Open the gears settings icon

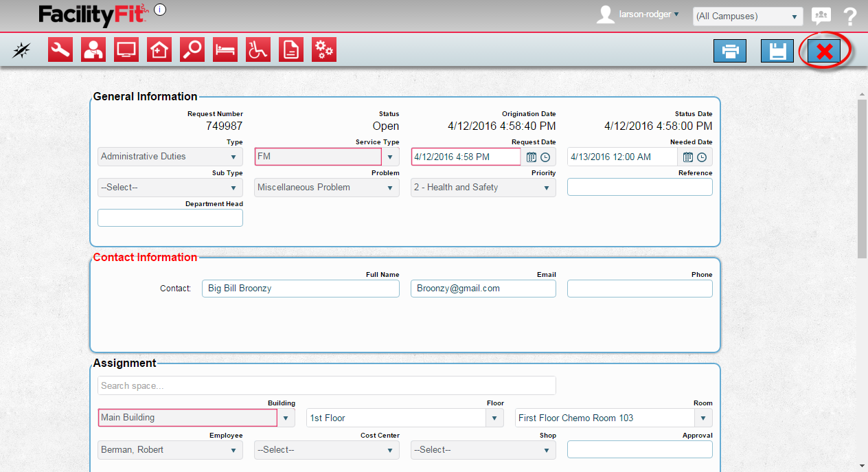(324, 50)
